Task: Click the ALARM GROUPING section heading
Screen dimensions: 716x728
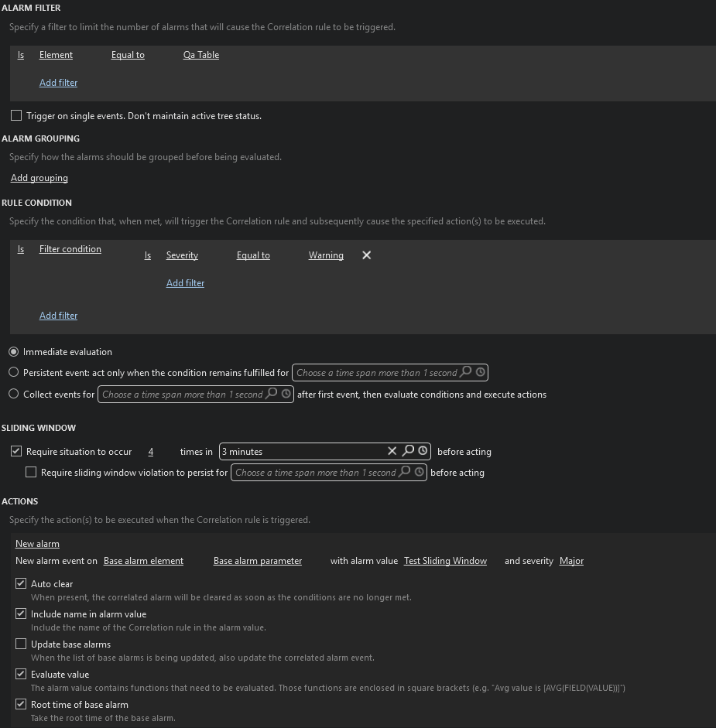Action: 40,138
